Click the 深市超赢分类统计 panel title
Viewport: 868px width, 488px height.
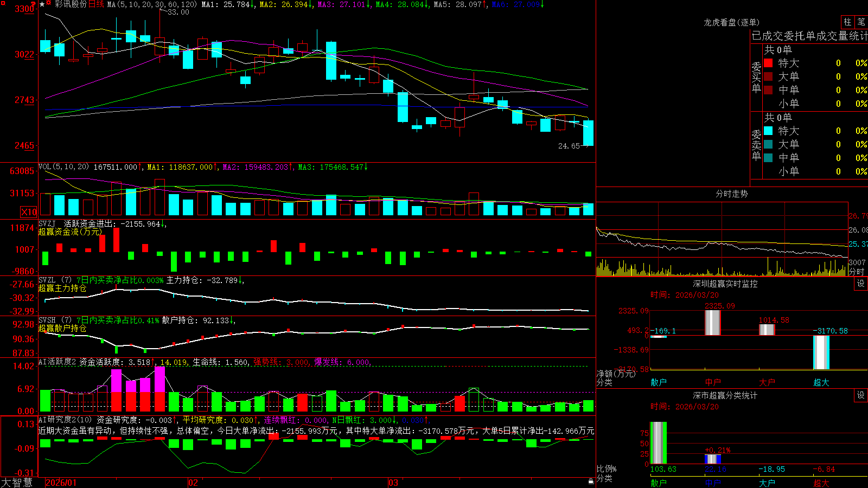click(725, 395)
